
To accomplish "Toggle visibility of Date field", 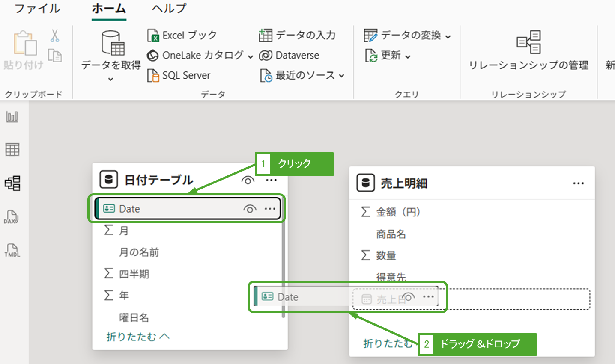I will pyautogui.click(x=250, y=209).
